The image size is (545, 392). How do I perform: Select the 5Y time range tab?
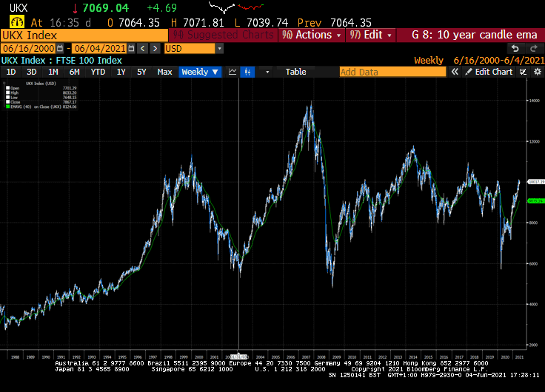tap(141, 72)
